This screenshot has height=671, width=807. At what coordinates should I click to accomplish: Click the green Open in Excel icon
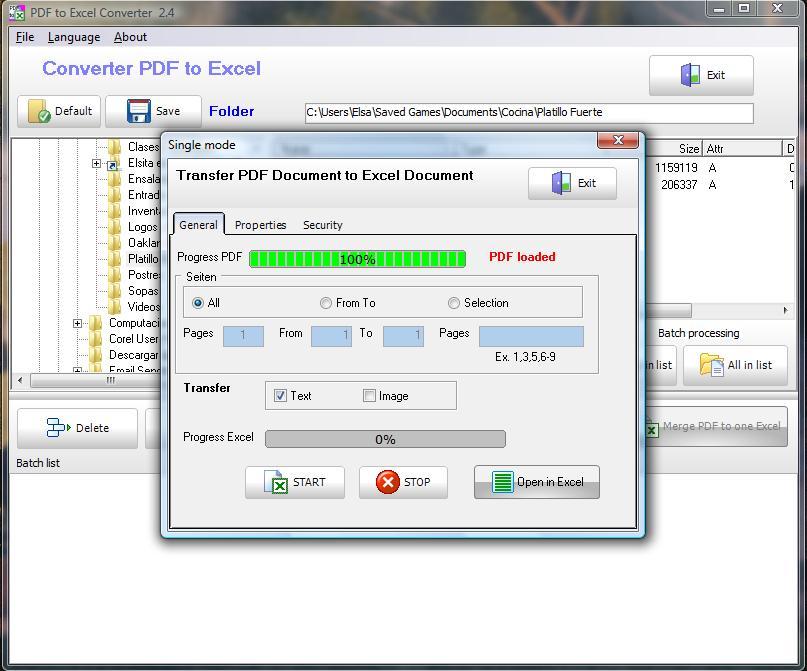coord(502,482)
